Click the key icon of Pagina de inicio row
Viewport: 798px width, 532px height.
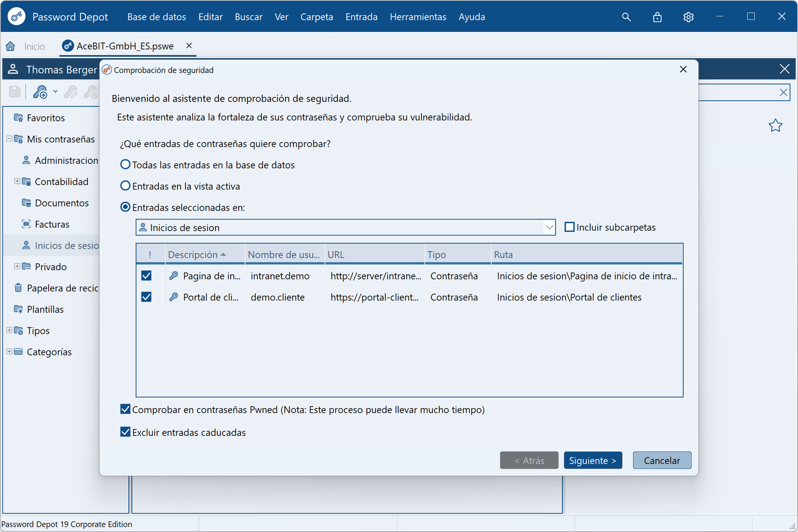pyautogui.click(x=174, y=276)
